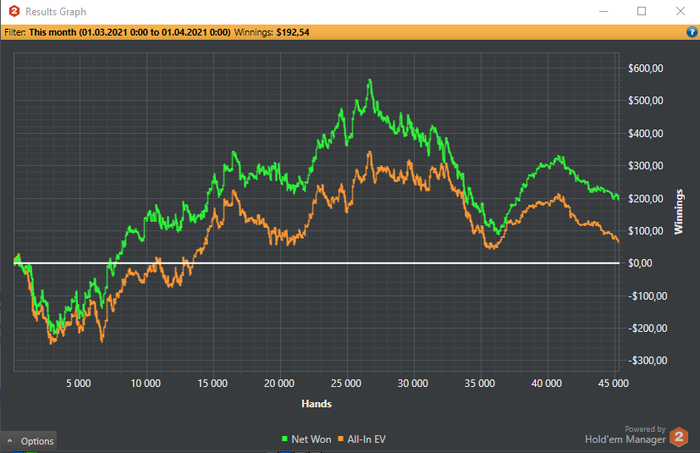Click the 25 000 hands axis label
This screenshot has width=700, height=453.
(x=346, y=383)
